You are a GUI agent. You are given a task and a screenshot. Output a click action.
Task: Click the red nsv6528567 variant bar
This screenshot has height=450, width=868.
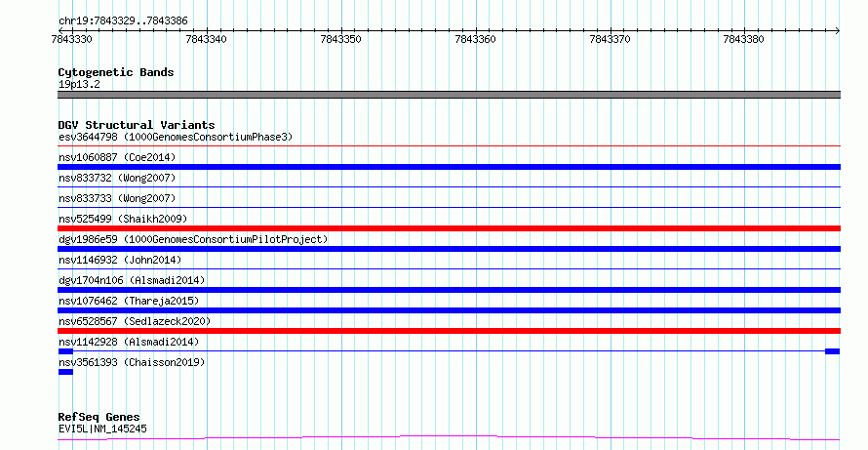click(449, 331)
